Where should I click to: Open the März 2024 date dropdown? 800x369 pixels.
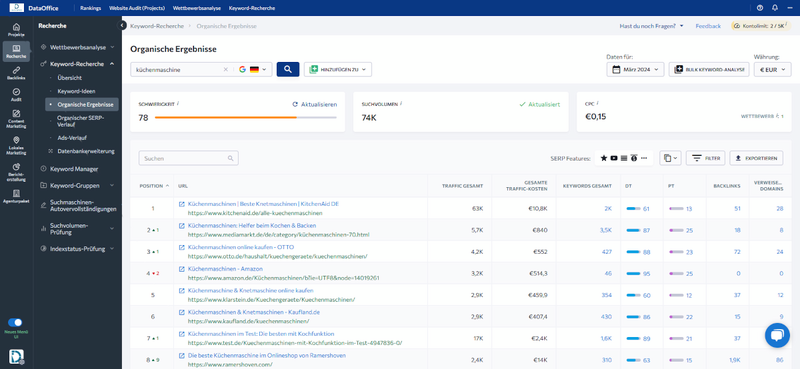(635, 69)
